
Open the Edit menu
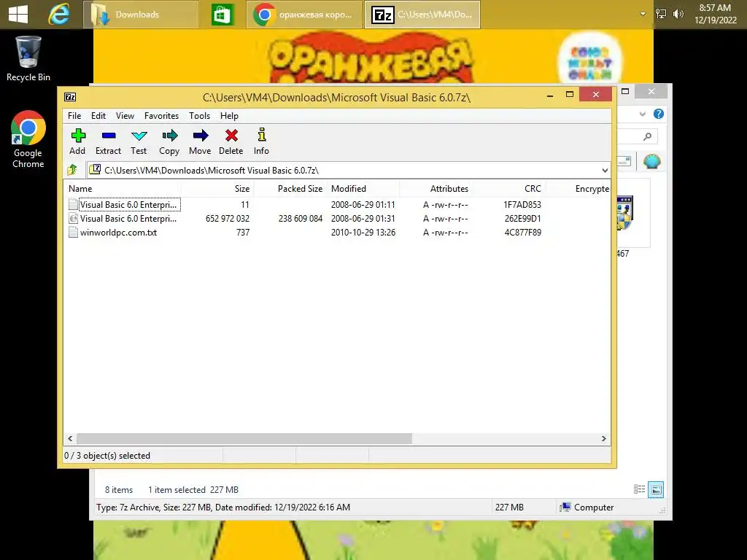coord(98,116)
